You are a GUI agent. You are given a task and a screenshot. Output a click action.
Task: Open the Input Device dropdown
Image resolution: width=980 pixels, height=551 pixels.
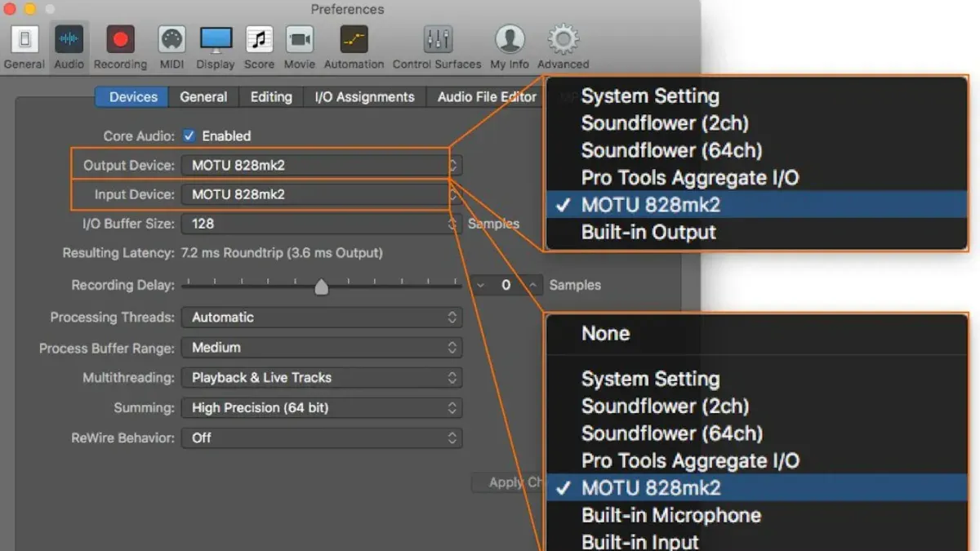(x=322, y=194)
